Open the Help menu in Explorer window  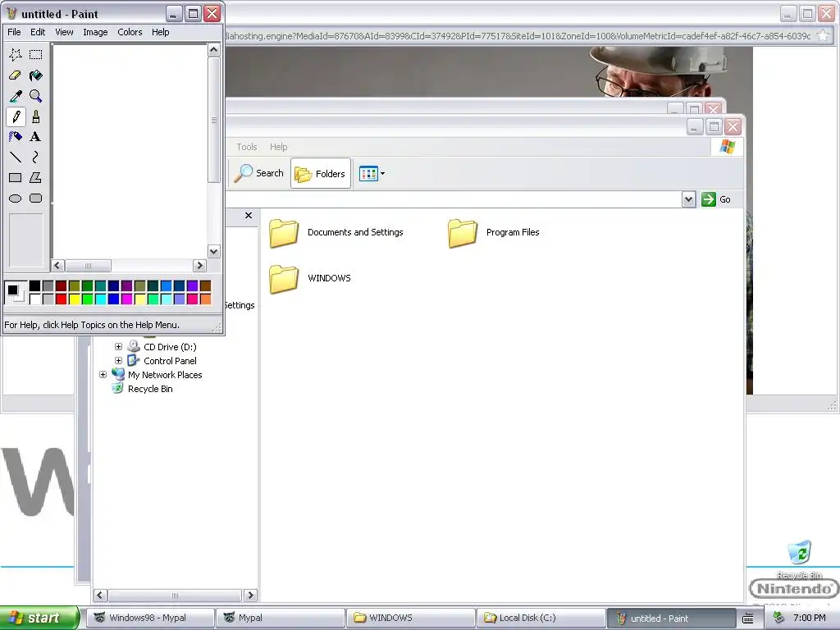279,147
